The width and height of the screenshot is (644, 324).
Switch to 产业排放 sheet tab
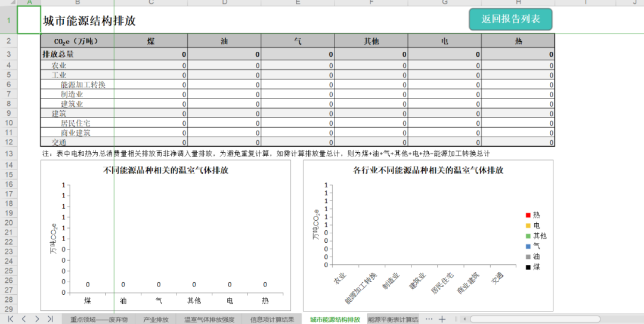[x=156, y=319]
